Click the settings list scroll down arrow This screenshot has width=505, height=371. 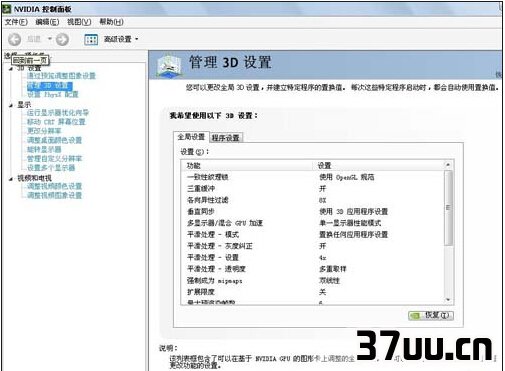tap(448, 300)
